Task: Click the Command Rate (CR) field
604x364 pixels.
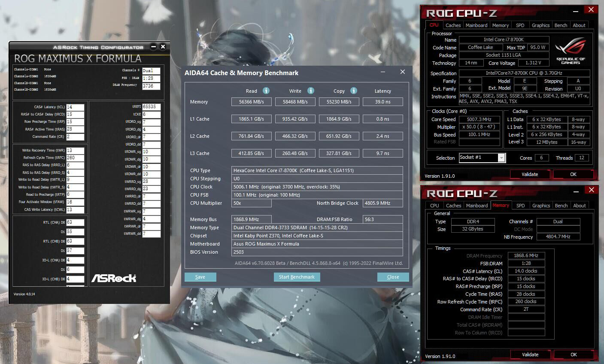Action: 75,137
